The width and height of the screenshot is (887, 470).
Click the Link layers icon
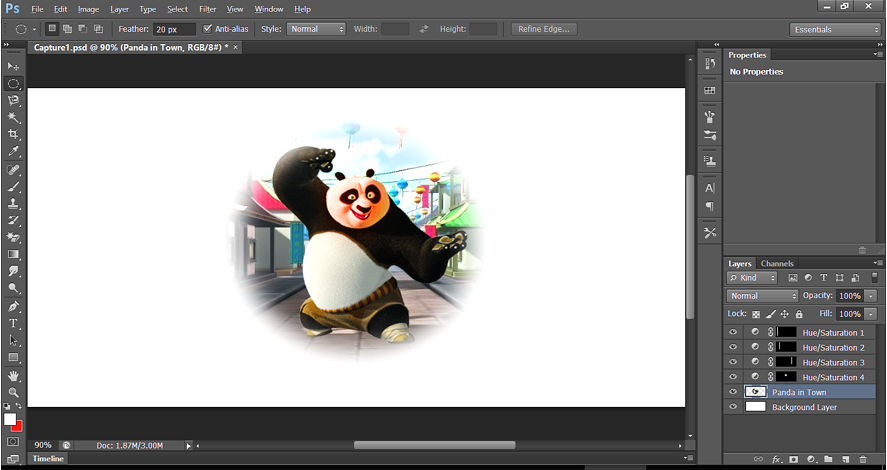pos(759,459)
